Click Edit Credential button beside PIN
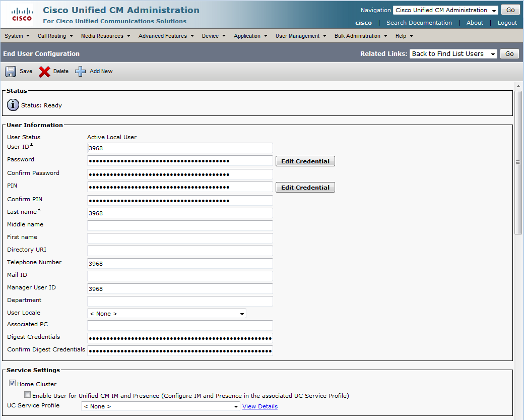Image resolution: width=524 pixels, height=420 pixels. coord(305,188)
